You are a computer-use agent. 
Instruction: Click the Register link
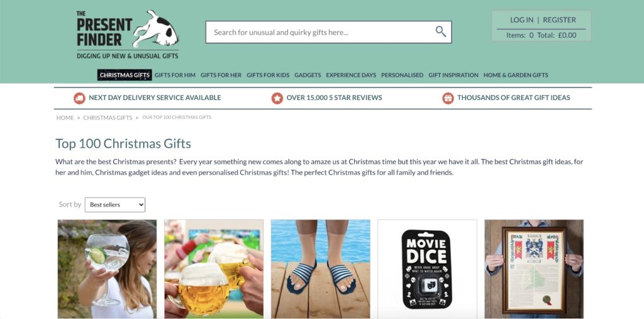559,20
